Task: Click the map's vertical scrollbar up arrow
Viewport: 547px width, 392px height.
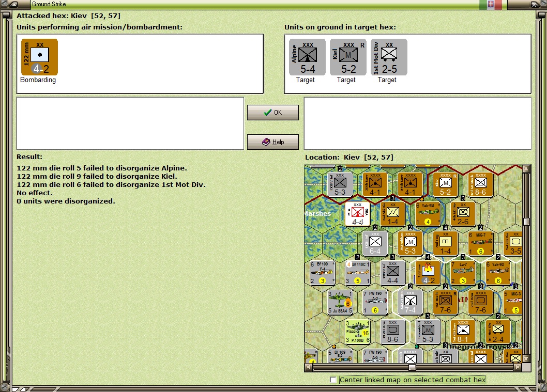Action: pos(526,169)
